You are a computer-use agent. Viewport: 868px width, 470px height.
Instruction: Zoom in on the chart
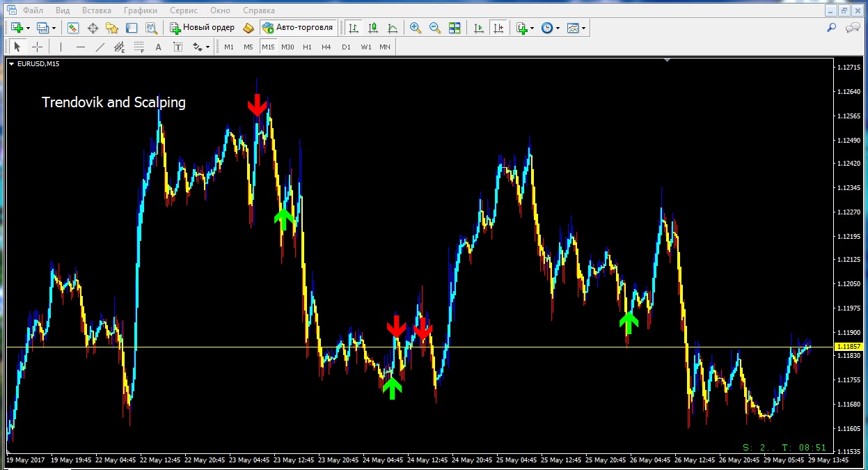(x=416, y=28)
